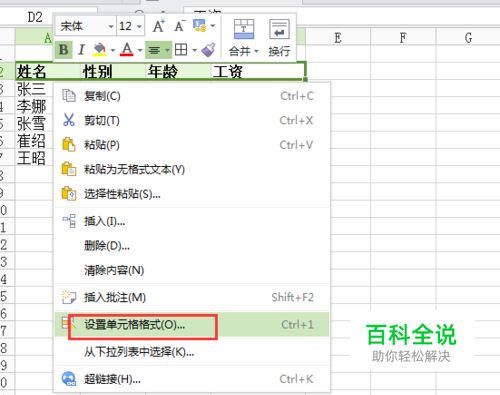Click the number format currency icon
This screenshot has width=500, height=395.
(x=200, y=26)
